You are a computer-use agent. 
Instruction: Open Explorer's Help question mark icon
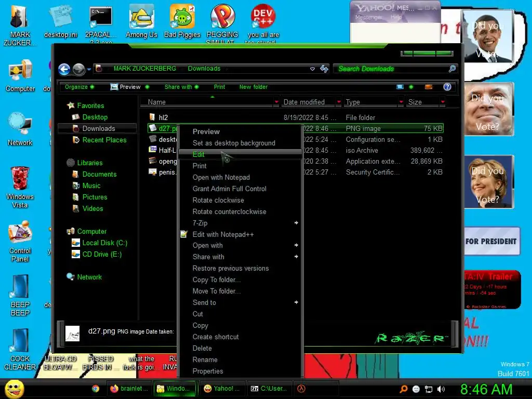[x=447, y=87]
